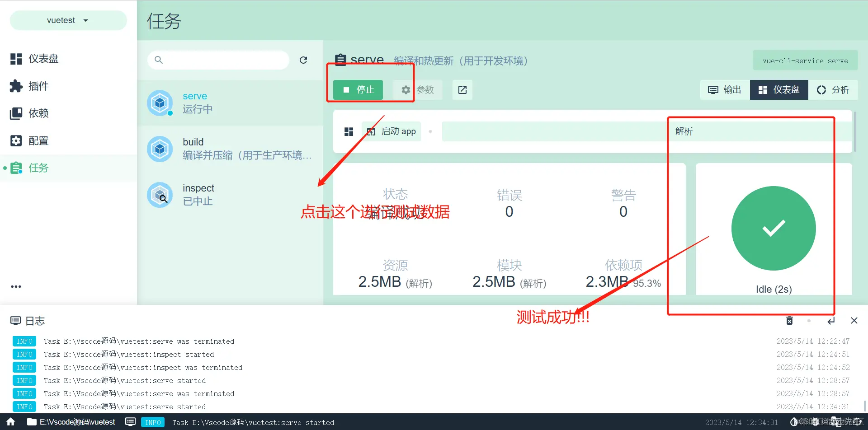Viewport: 868px width, 430px height.
Task: Click the search input above task list
Action: coord(218,60)
